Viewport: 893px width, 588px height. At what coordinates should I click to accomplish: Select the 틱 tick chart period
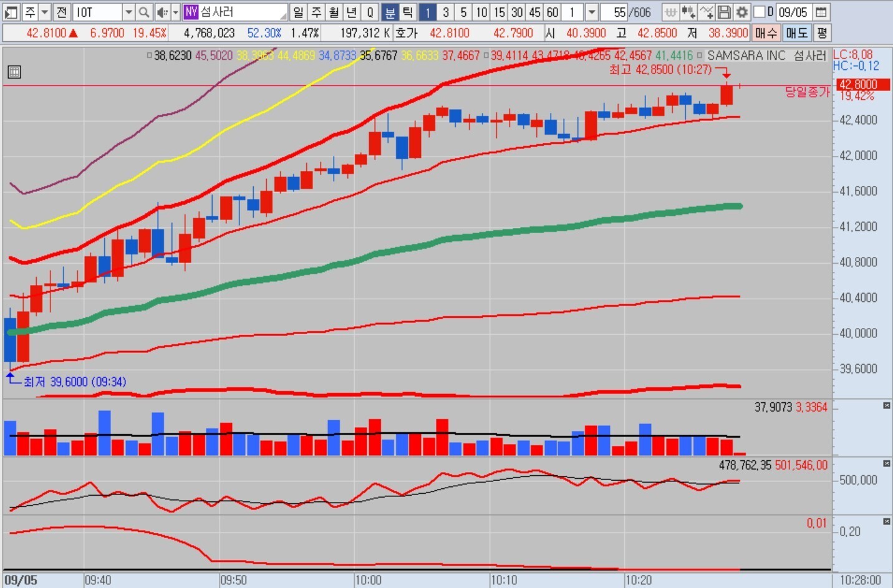click(x=408, y=12)
